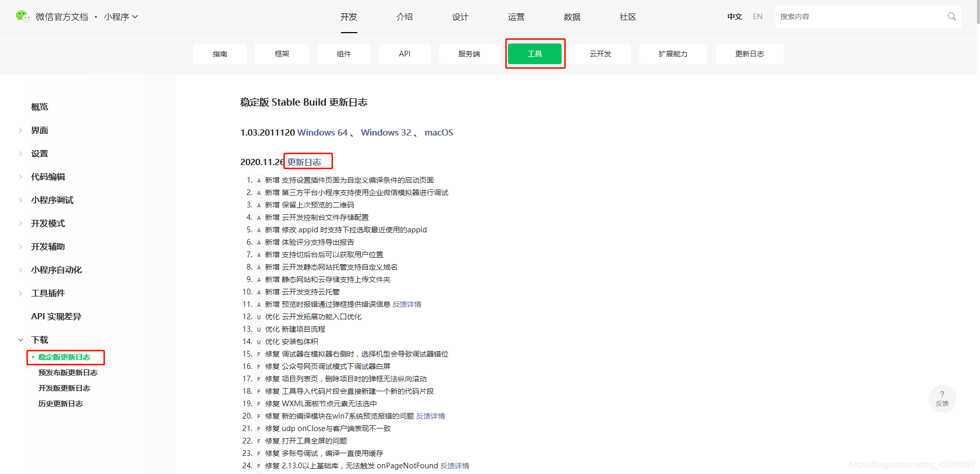Open the 指南 sub-navigation tab
Viewport: 980px width, 474px height.
(x=220, y=54)
